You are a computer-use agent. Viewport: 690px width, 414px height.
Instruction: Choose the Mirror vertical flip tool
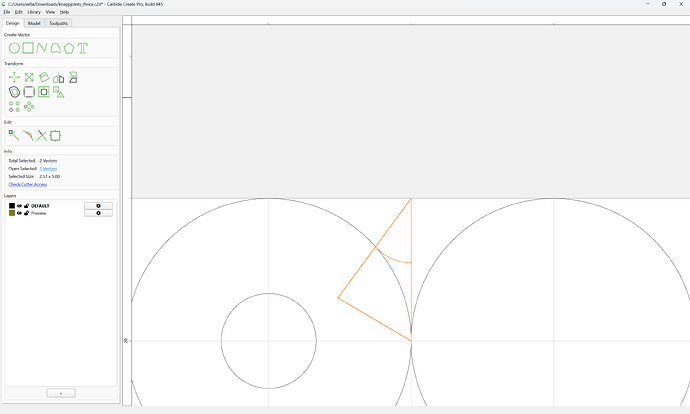point(73,77)
